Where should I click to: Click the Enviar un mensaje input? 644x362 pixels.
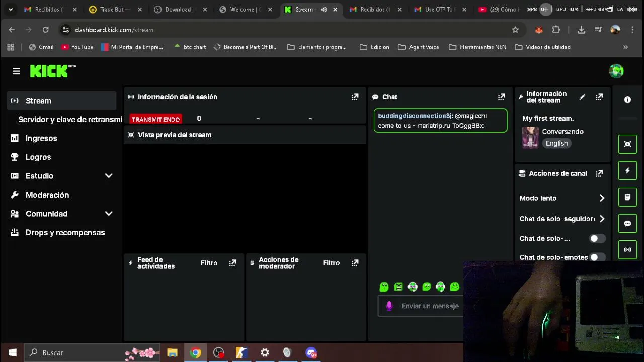pyautogui.click(x=421, y=306)
